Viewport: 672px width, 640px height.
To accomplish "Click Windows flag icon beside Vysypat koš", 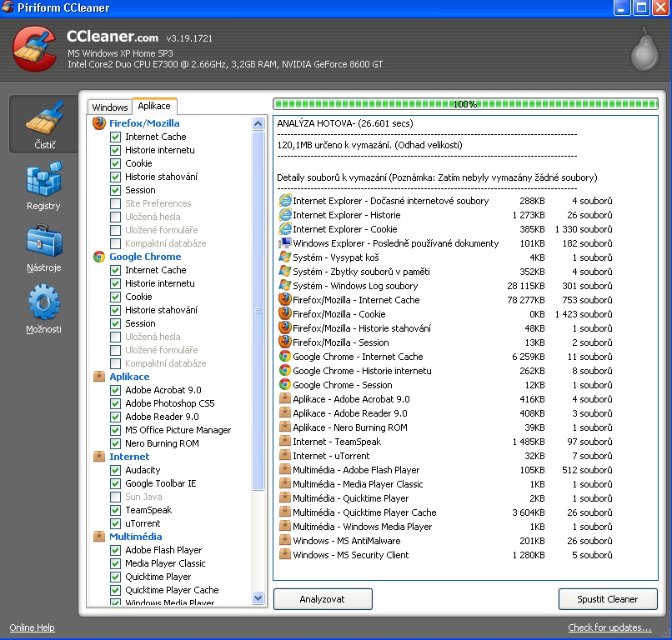I will (x=284, y=257).
